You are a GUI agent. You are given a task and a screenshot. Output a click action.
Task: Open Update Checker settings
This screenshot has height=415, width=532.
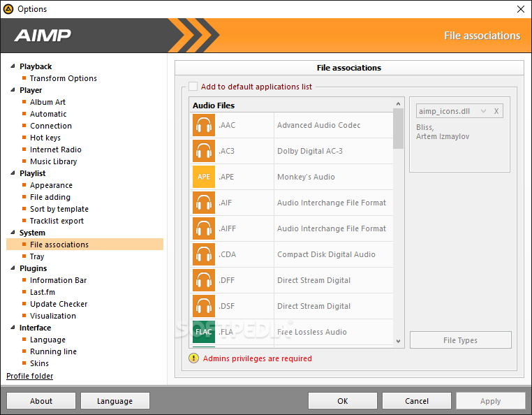pos(59,305)
